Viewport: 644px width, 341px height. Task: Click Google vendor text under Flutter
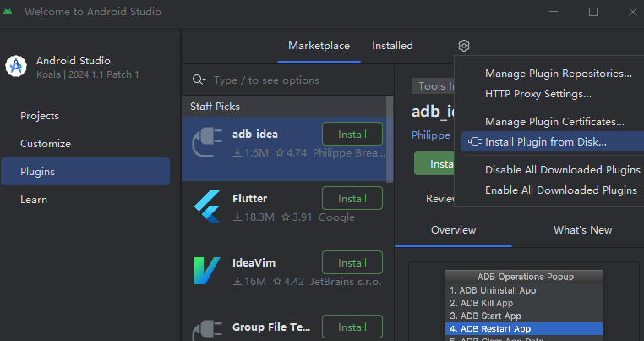pyautogui.click(x=336, y=217)
